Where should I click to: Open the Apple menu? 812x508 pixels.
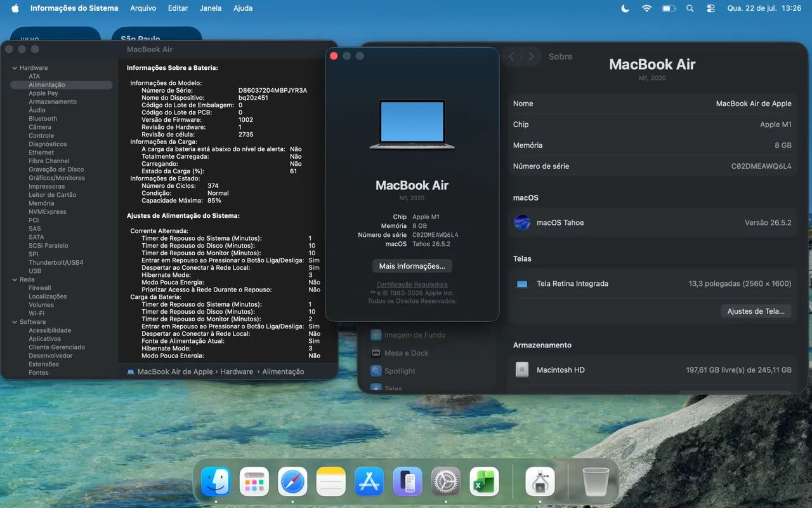coord(15,8)
